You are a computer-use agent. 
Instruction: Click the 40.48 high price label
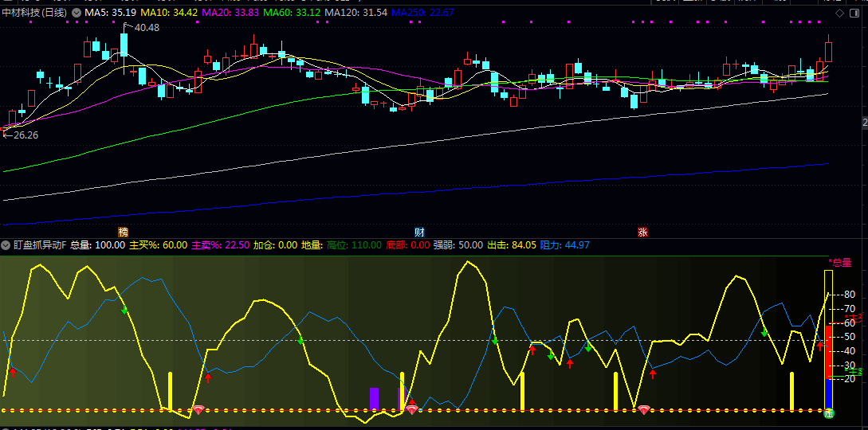click(x=146, y=28)
